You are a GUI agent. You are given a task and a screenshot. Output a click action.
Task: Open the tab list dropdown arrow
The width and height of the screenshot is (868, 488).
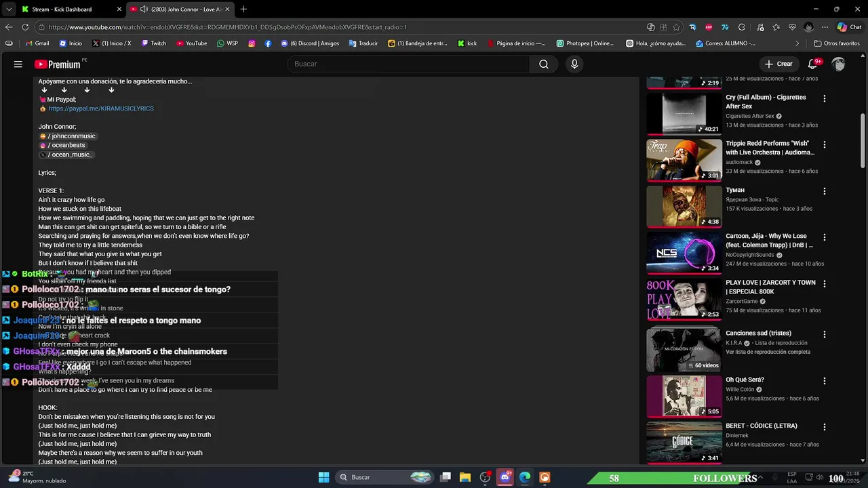8,9
